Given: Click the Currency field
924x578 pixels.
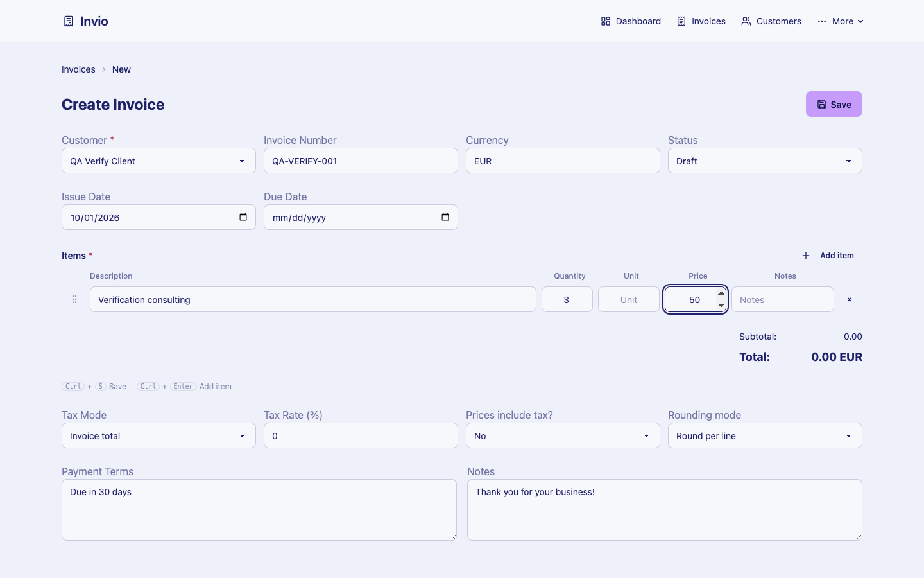Looking at the screenshot, I should [563, 161].
